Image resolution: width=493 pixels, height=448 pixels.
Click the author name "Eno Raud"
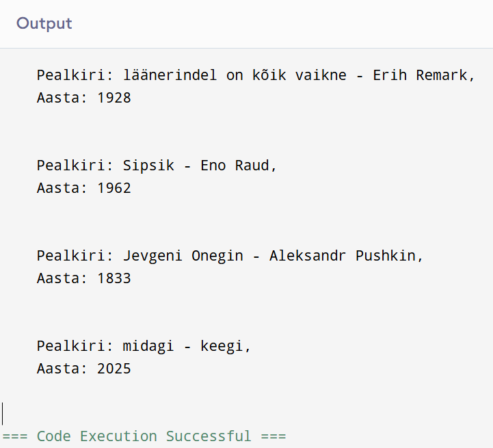235,166
